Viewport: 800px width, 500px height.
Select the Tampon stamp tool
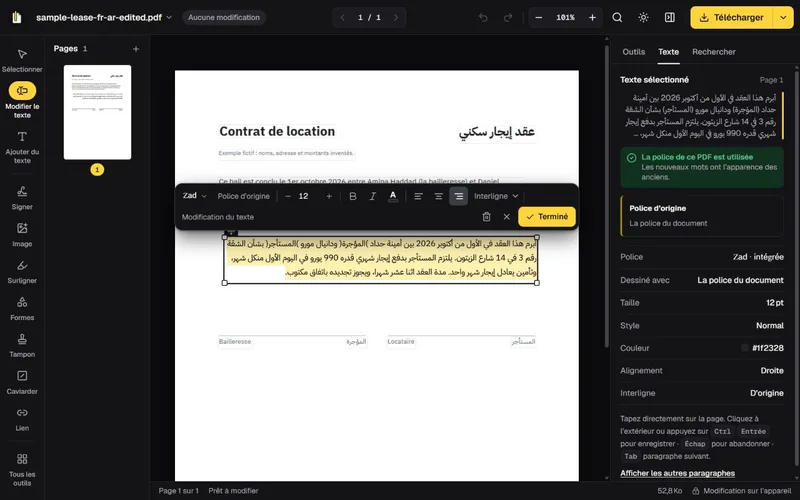pos(22,345)
